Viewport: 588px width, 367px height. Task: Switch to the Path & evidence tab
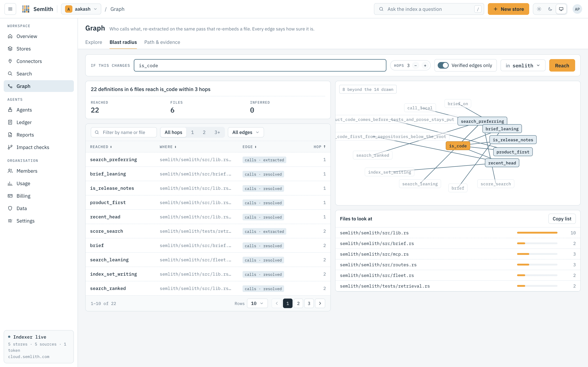tap(162, 42)
